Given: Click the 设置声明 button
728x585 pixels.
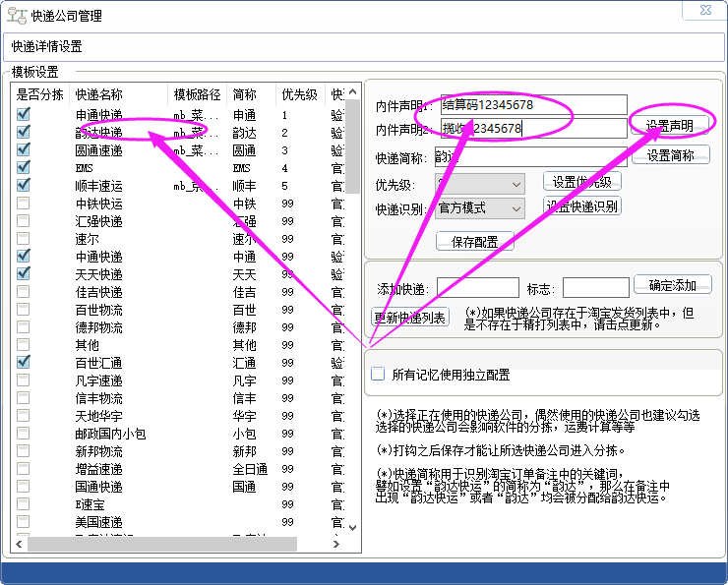Looking at the screenshot, I should tap(670, 125).
